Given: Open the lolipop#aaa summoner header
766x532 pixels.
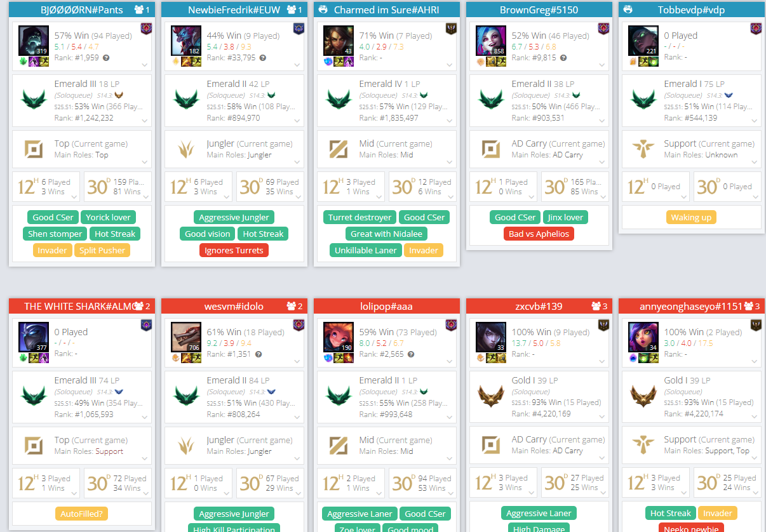Looking at the screenshot, I should pyautogui.click(x=386, y=306).
